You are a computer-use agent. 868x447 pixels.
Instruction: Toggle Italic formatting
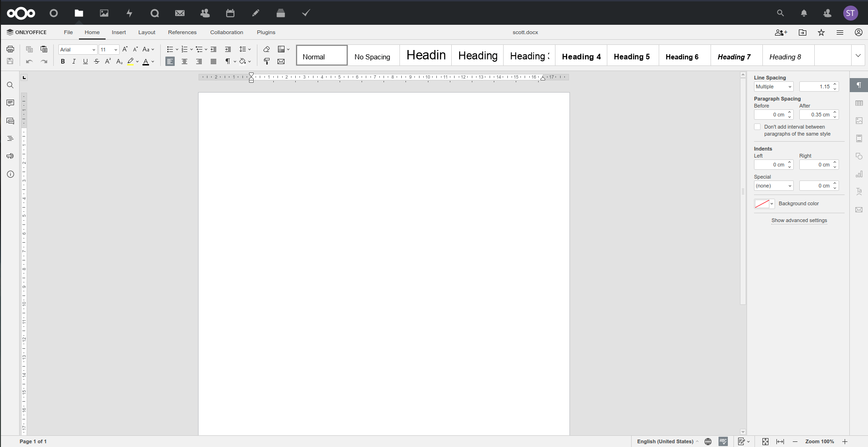(74, 61)
